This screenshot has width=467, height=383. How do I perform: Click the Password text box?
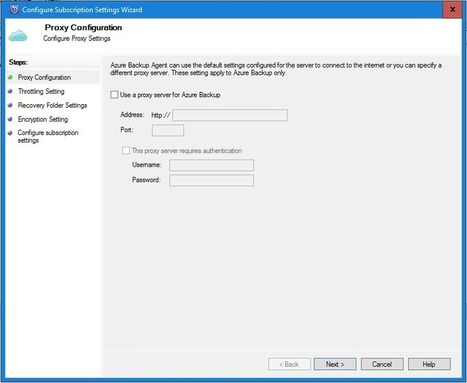211,180
